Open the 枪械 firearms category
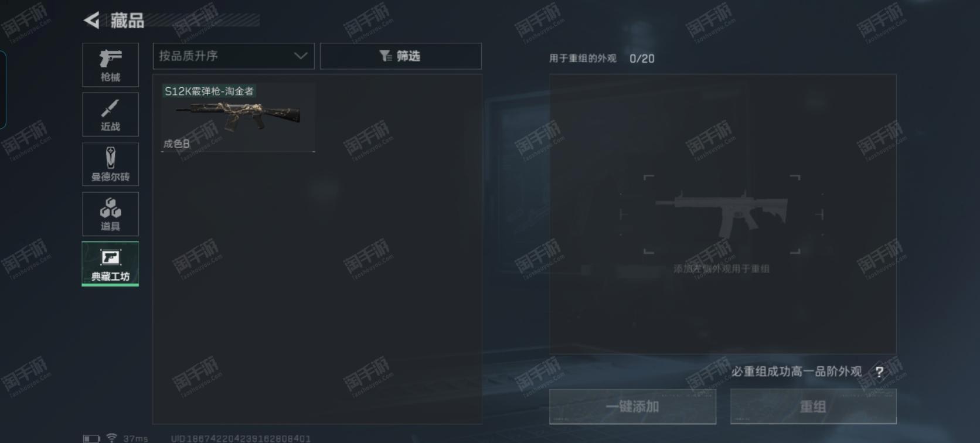The width and height of the screenshot is (980, 443). [x=110, y=64]
